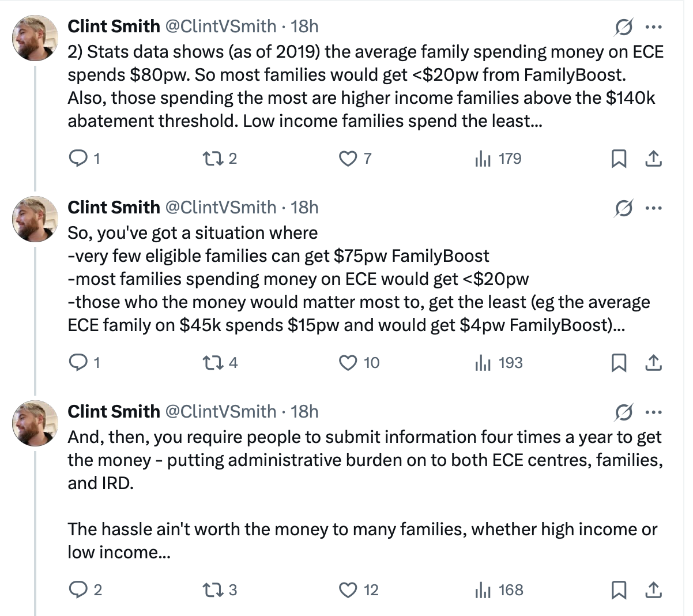Viewport: 693px width, 616px height.
Task: View analytics showing 179 views
Action: point(483,159)
